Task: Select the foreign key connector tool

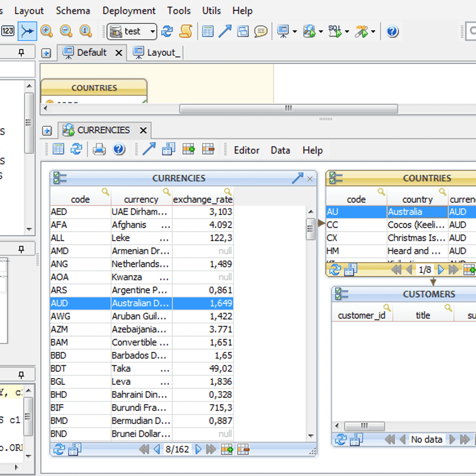Action: (x=27, y=31)
